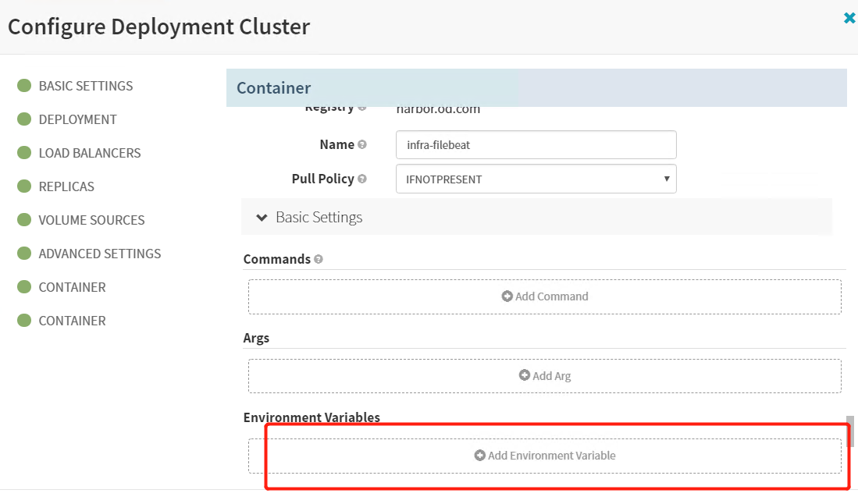The image size is (858, 504).
Task: Click the green status dot for BASIC SETTINGS
Action: 24,86
